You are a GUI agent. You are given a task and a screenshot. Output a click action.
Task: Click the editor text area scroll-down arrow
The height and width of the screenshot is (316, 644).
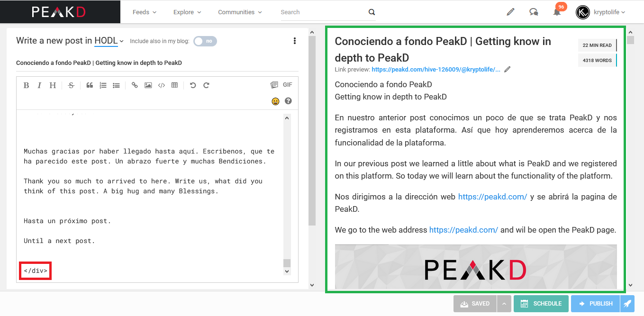click(287, 271)
